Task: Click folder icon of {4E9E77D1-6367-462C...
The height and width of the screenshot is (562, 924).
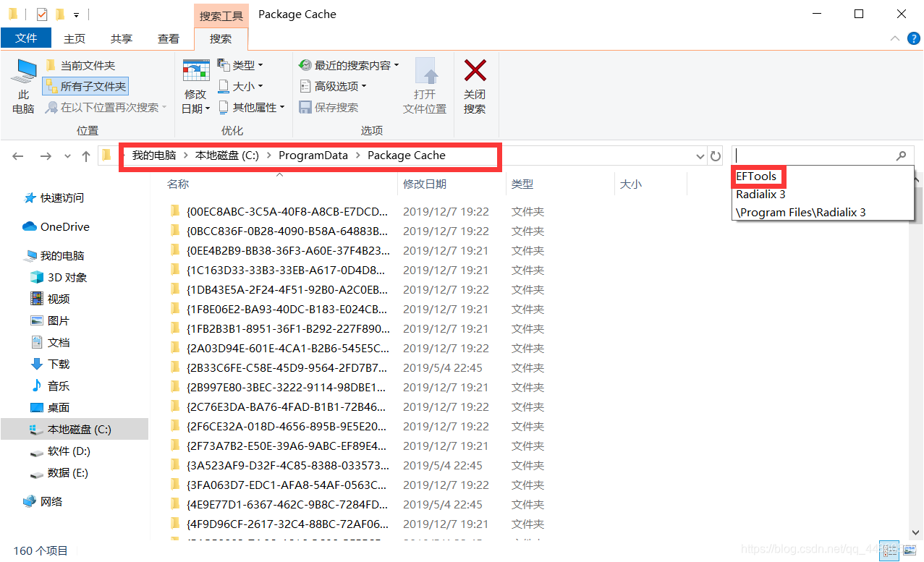Action: [x=174, y=504]
